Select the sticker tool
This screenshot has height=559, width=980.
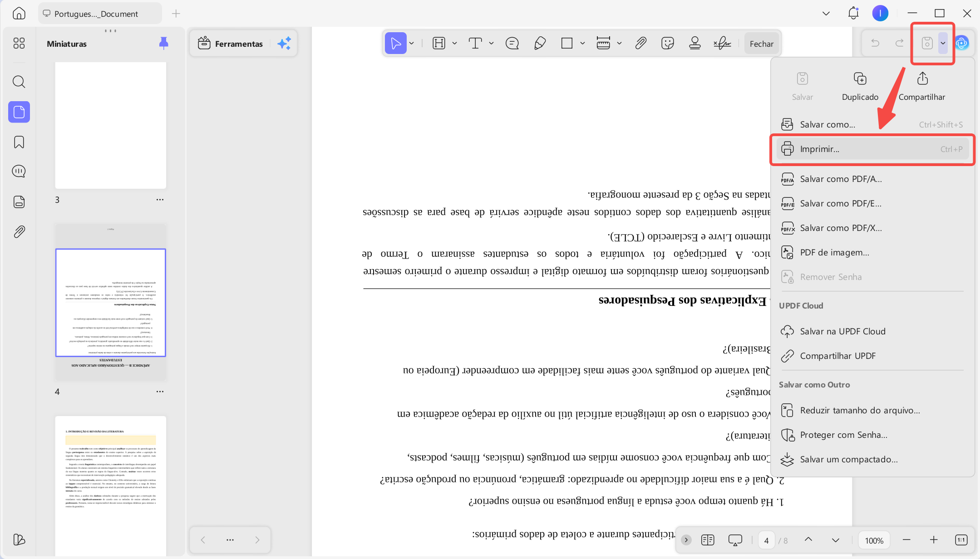[668, 43]
